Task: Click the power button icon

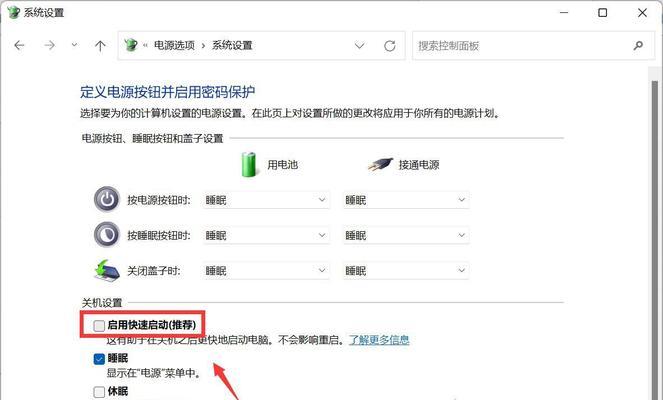Action: [x=107, y=199]
